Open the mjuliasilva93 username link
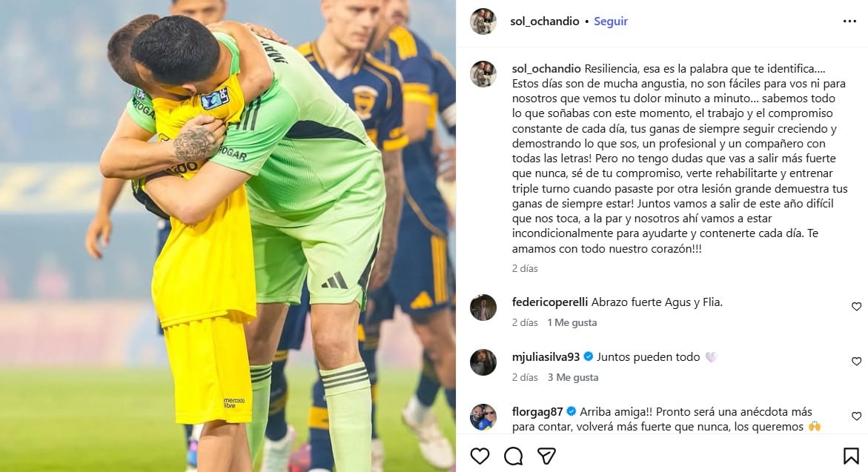This screenshot has width=868, height=472. 546,357
